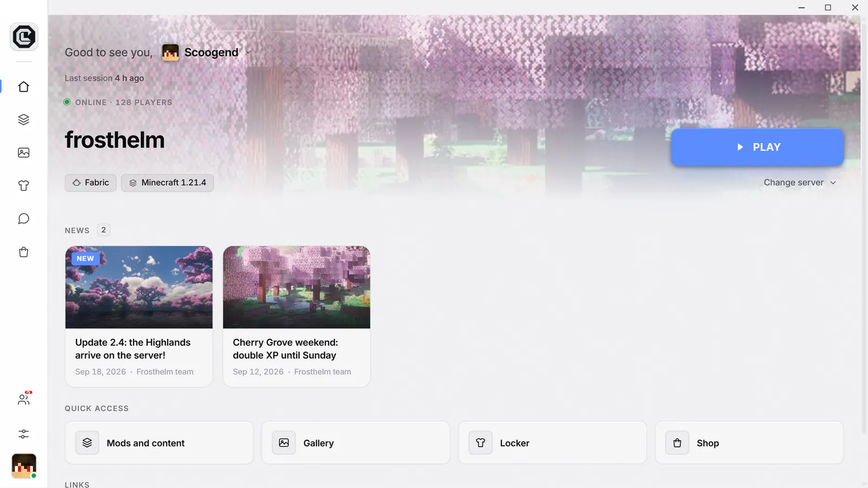Click the NEWS section label
This screenshot has width=868, height=488.
pyautogui.click(x=77, y=230)
